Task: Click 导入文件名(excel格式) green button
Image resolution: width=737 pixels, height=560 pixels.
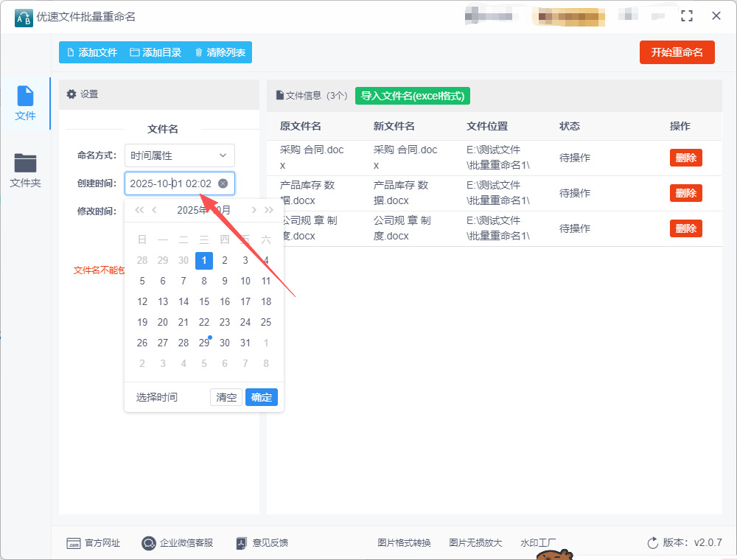Action: 413,96
